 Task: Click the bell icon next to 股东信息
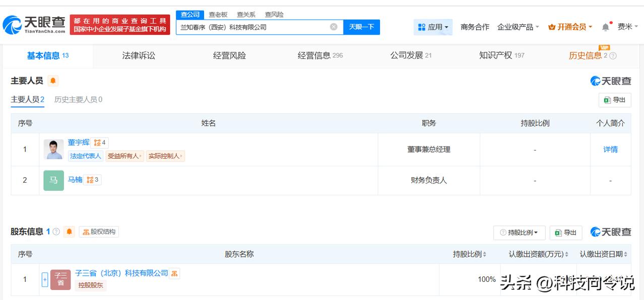coord(69,232)
